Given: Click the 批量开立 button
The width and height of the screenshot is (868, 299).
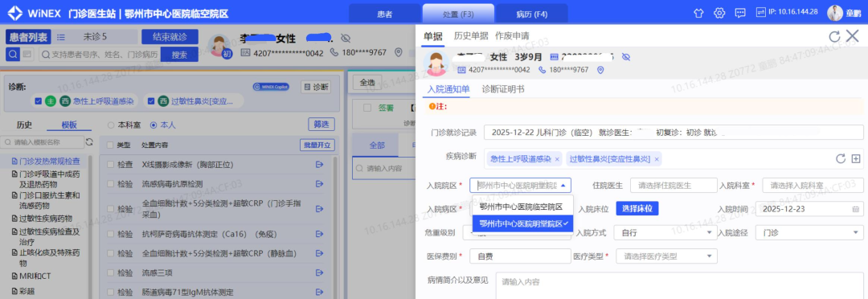Looking at the screenshot, I should pos(317,145).
